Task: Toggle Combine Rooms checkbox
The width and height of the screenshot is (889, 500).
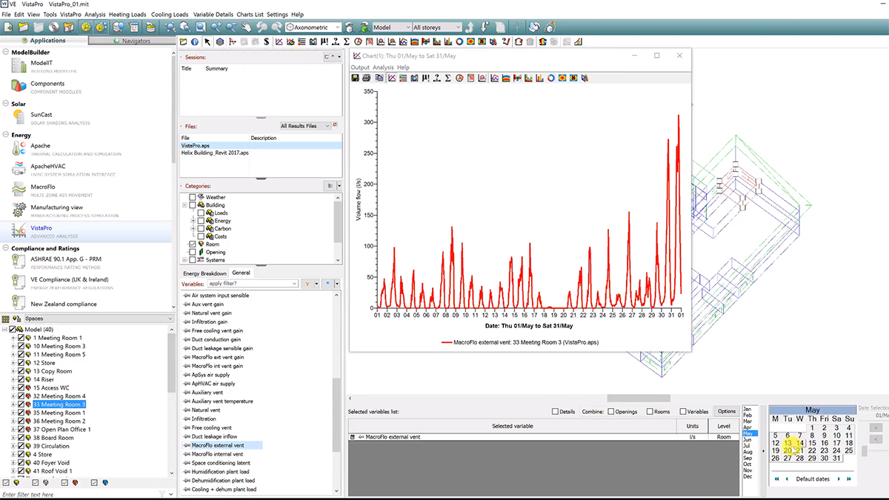Action: (x=650, y=412)
